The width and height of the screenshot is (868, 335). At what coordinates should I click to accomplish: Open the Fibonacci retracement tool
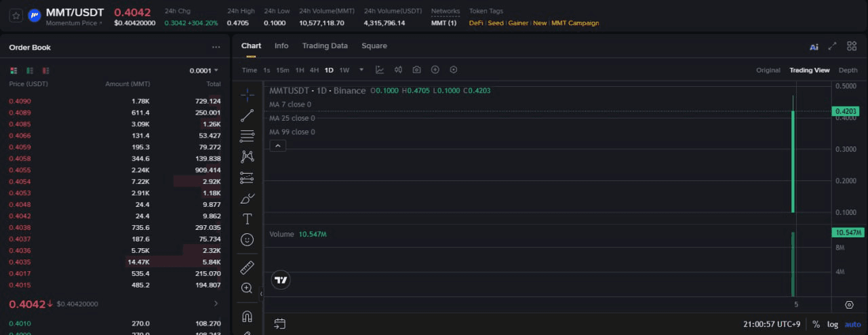pos(248,136)
